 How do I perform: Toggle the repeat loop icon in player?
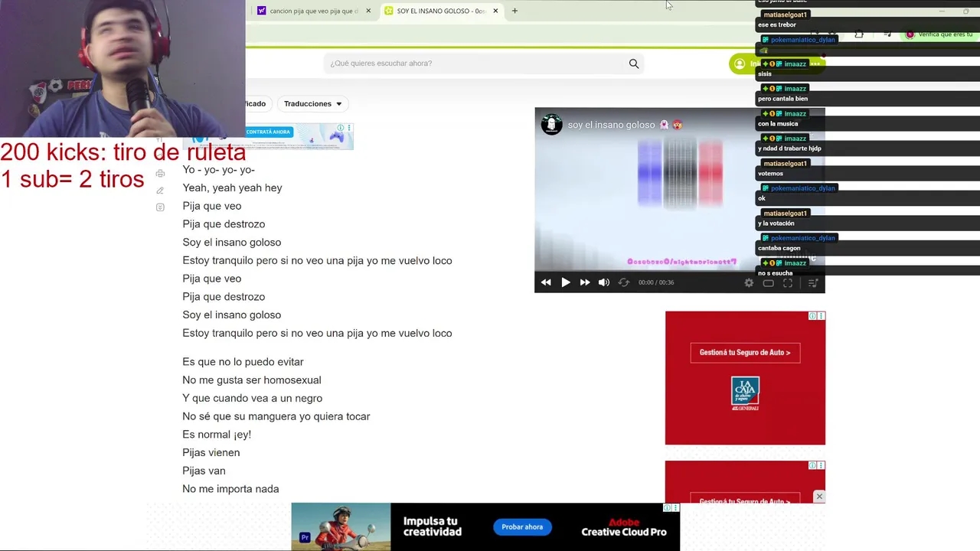click(624, 282)
